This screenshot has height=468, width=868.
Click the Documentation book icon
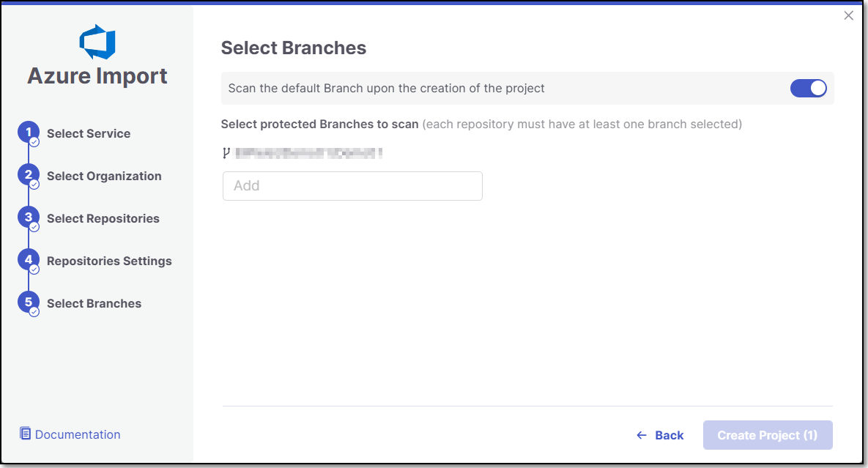coord(26,433)
